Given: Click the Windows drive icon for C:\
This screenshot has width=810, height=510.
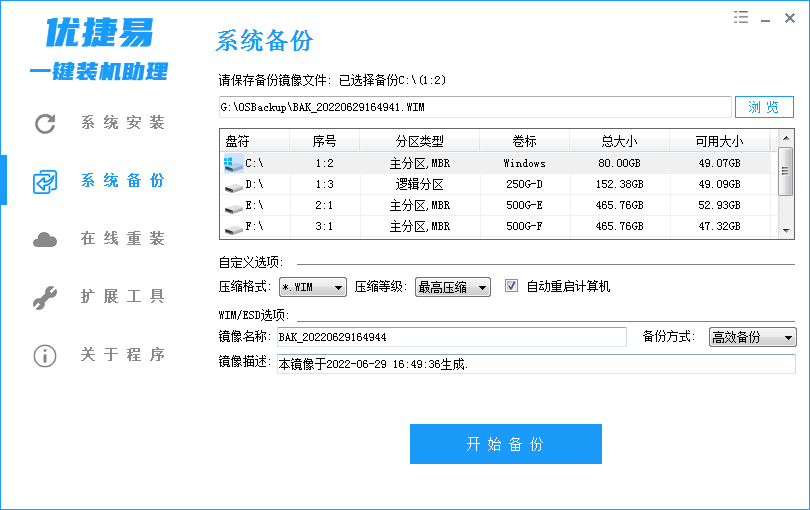Looking at the screenshot, I should [x=233, y=163].
